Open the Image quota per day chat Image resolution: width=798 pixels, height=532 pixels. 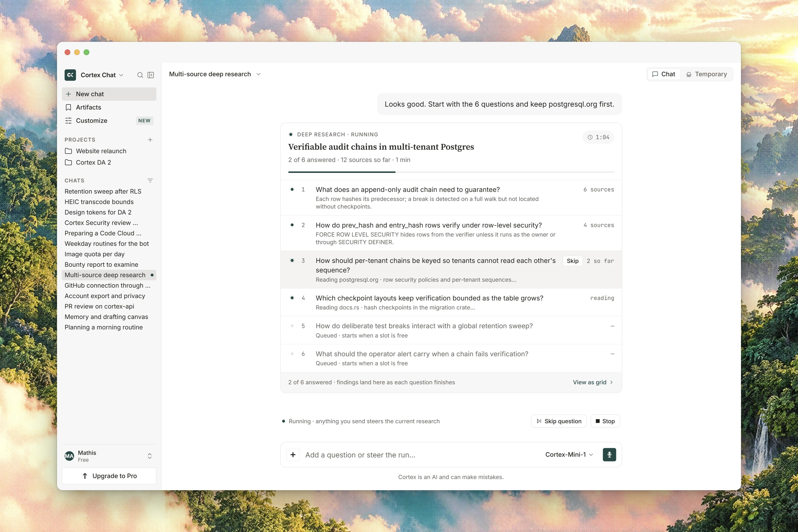(109, 254)
